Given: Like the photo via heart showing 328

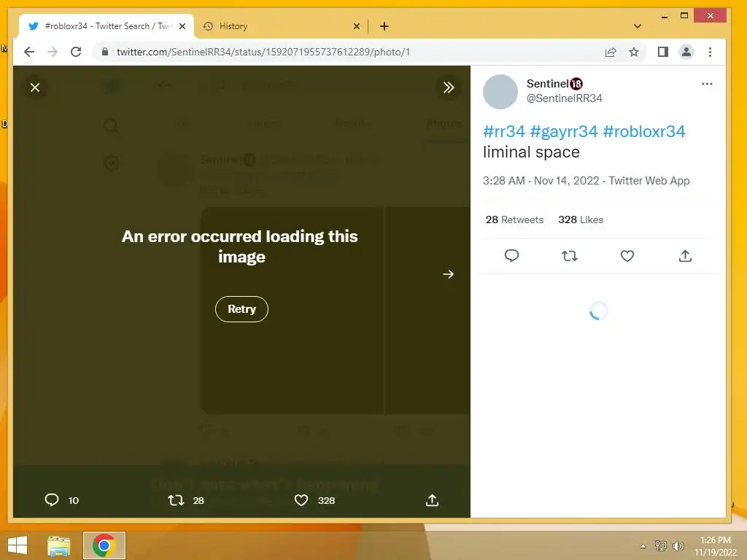Looking at the screenshot, I should coord(301,500).
